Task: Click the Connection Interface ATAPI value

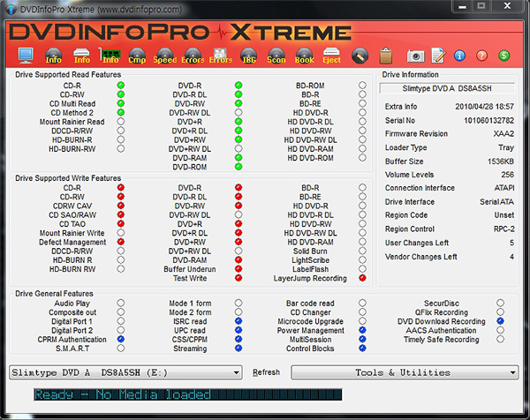Action: pos(504,188)
